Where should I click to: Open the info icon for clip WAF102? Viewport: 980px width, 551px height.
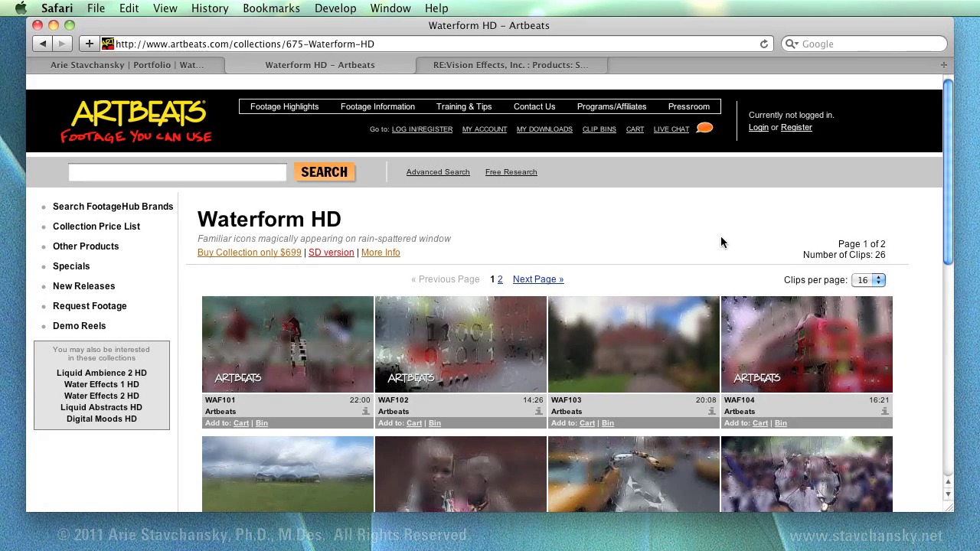pyautogui.click(x=538, y=412)
